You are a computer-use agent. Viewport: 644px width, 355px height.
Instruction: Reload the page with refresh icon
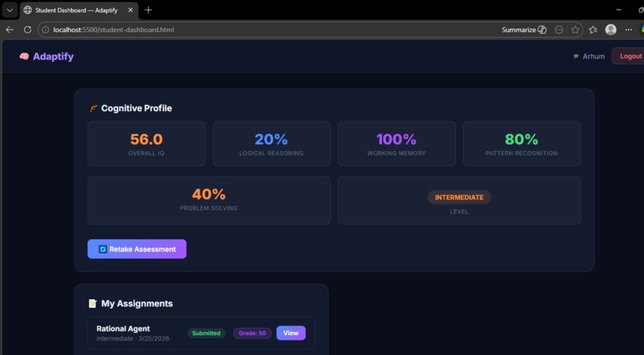coord(27,30)
